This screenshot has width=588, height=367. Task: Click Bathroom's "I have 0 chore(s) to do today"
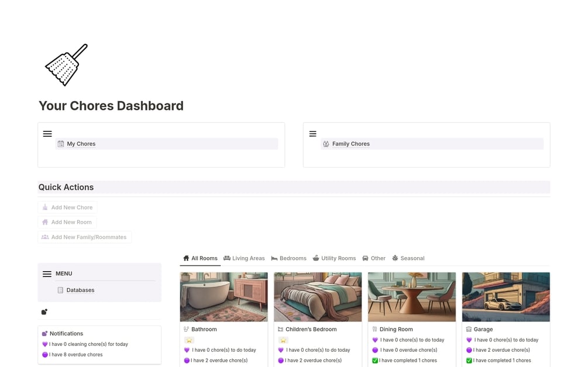(x=224, y=350)
